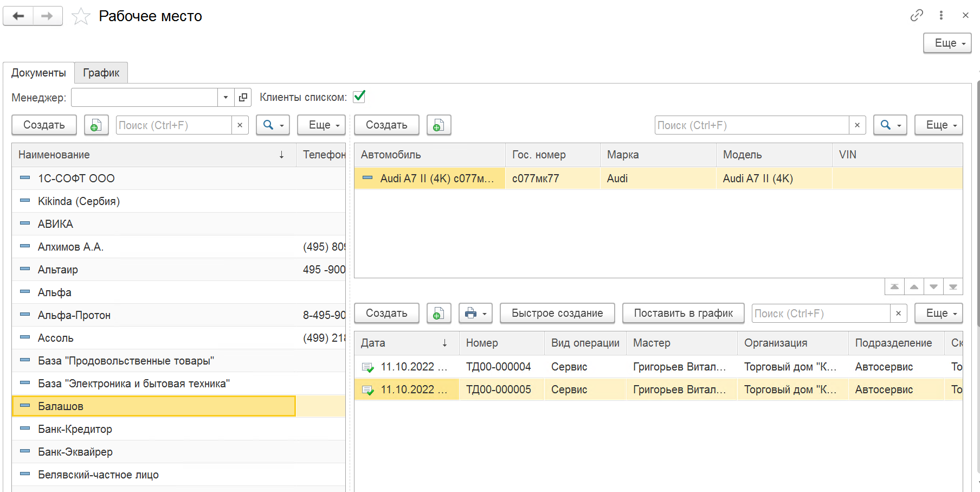This screenshot has height=492, width=980.
Task: Open the three-dot window menu
Action: tap(942, 15)
